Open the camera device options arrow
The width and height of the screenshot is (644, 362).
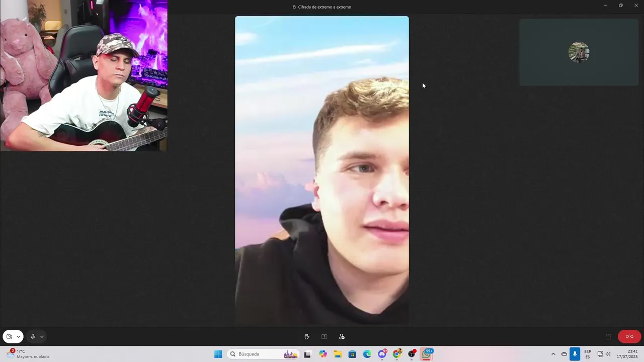tap(19, 337)
